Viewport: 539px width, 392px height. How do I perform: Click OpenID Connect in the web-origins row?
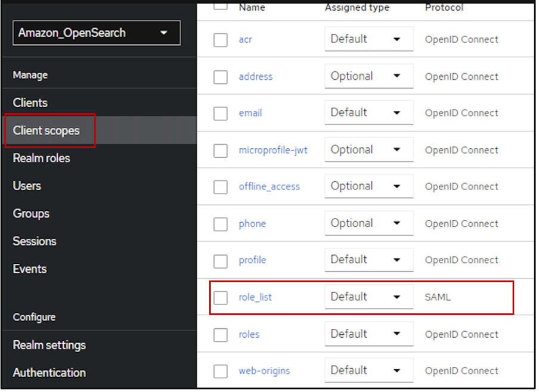click(461, 371)
